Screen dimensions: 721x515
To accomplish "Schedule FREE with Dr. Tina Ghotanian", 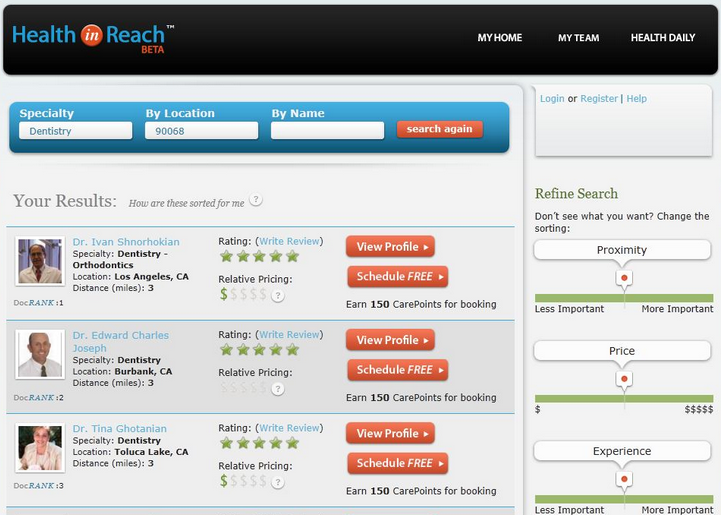I will (x=398, y=464).
